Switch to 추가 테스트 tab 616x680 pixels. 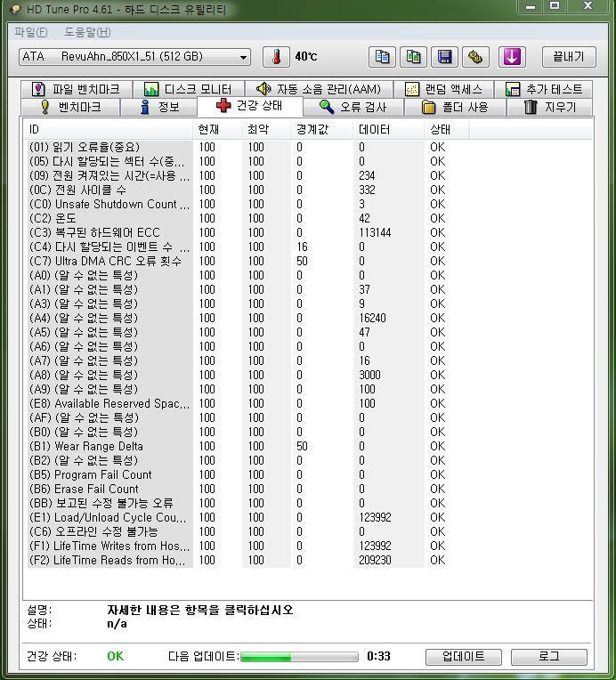[544, 89]
